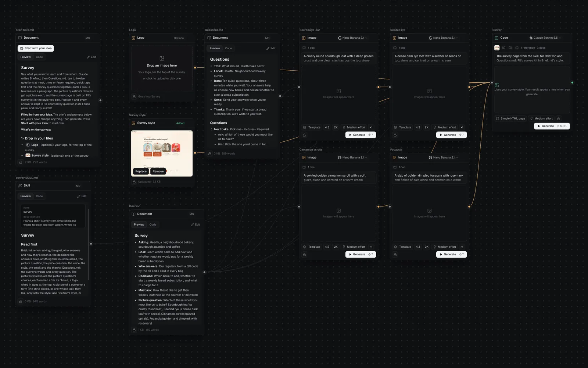Viewport: 588px width, 368px height.
Task: Open 4:3 aspect ratio selector in Focaccia node
Action: coord(418,247)
